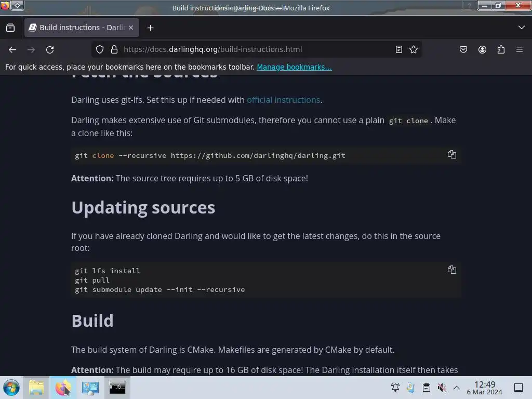
Task: Open the tracking protection shield icon
Action: 100,49
